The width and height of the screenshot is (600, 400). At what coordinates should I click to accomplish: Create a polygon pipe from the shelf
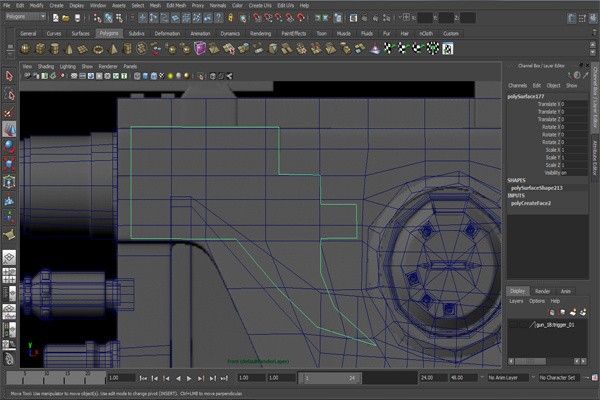point(127,49)
